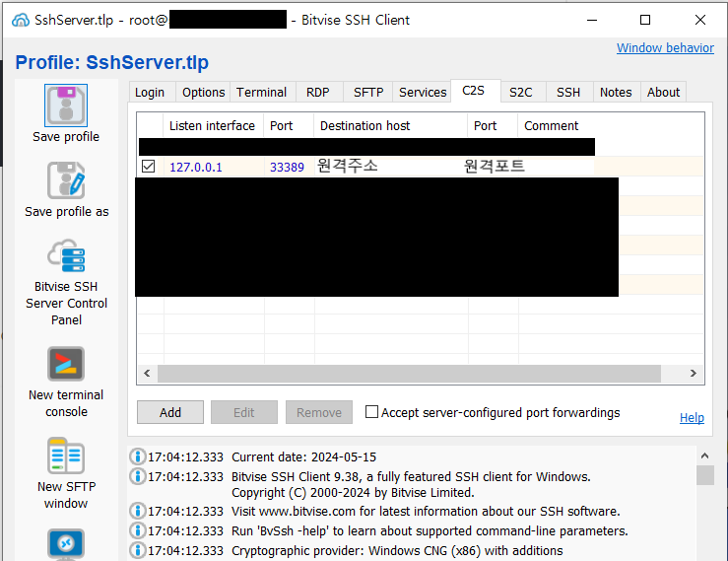Viewport: 728px width, 561px height.
Task: Select the Services tab
Action: 423,92
